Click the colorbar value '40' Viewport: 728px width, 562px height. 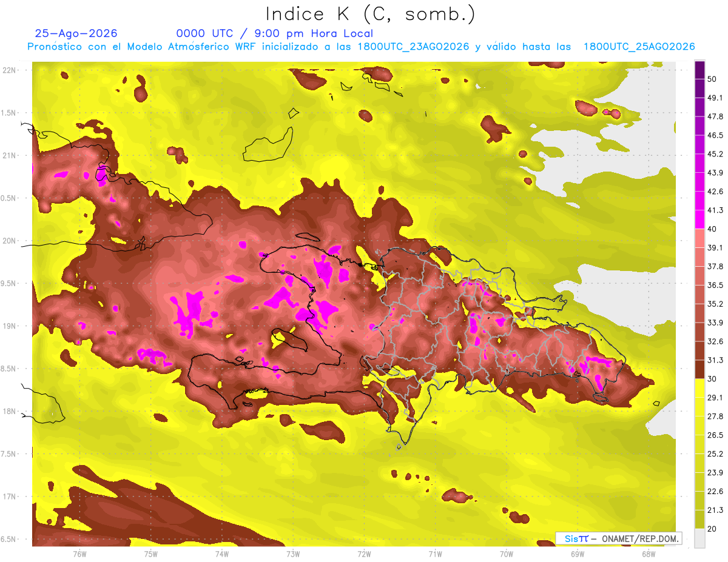[x=713, y=229]
